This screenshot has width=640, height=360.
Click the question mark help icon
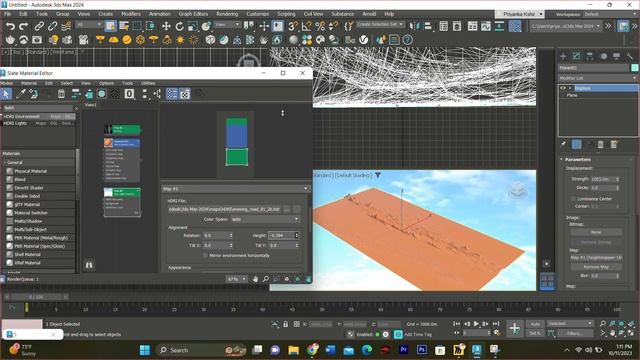coord(407,40)
